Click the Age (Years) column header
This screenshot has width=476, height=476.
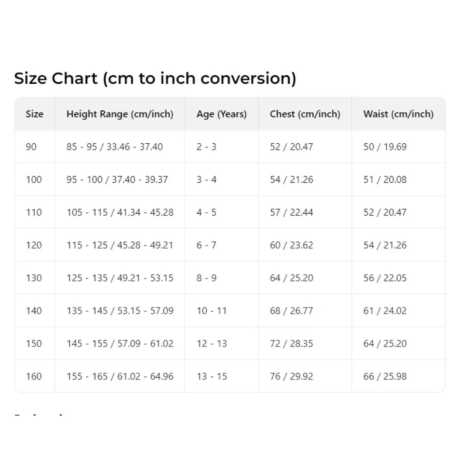[221, 114]
